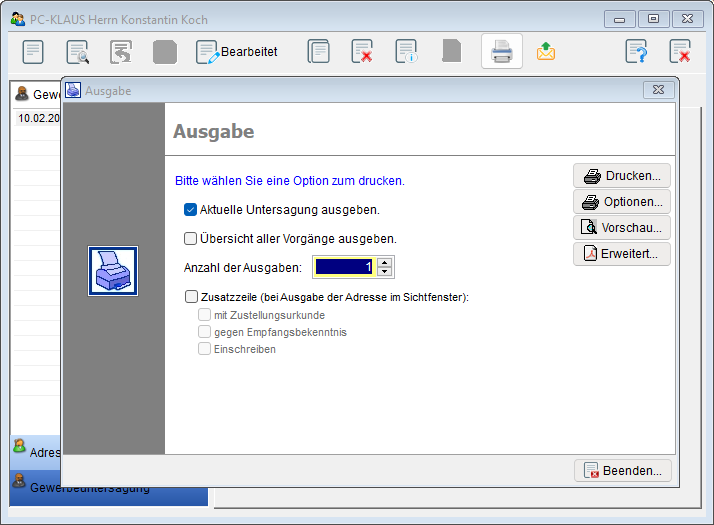This screenshot has height=525, width=714.
Task: Increase Anzahl der Ausgaben with up arrow
Action: point(385,262)
